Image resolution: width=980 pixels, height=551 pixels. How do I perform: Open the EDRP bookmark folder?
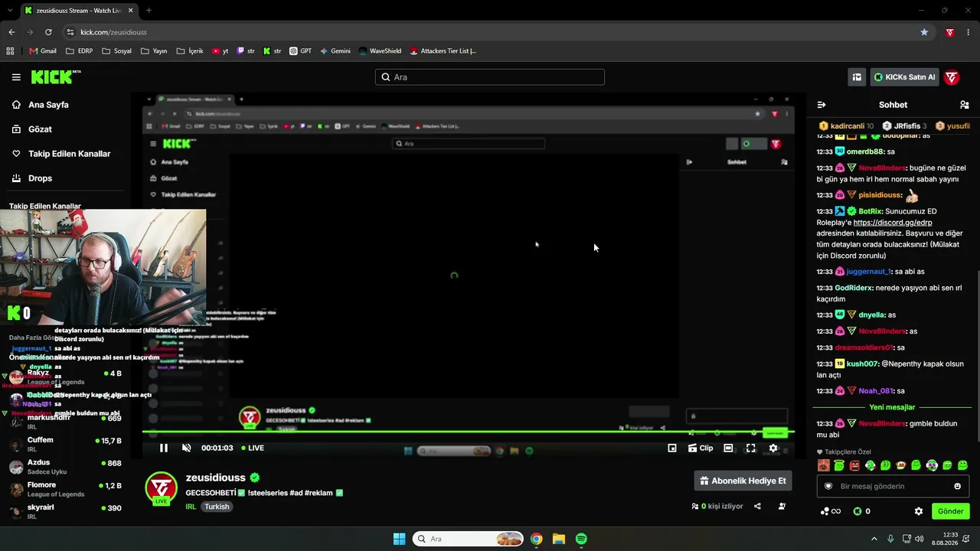point(80,51)
